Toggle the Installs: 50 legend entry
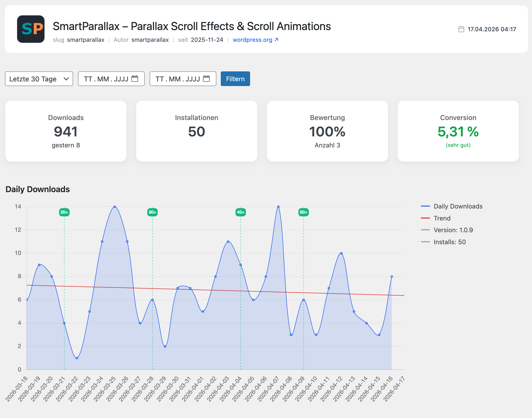The height and width of the screenshot is (418, 532). [x=443, y=242]
